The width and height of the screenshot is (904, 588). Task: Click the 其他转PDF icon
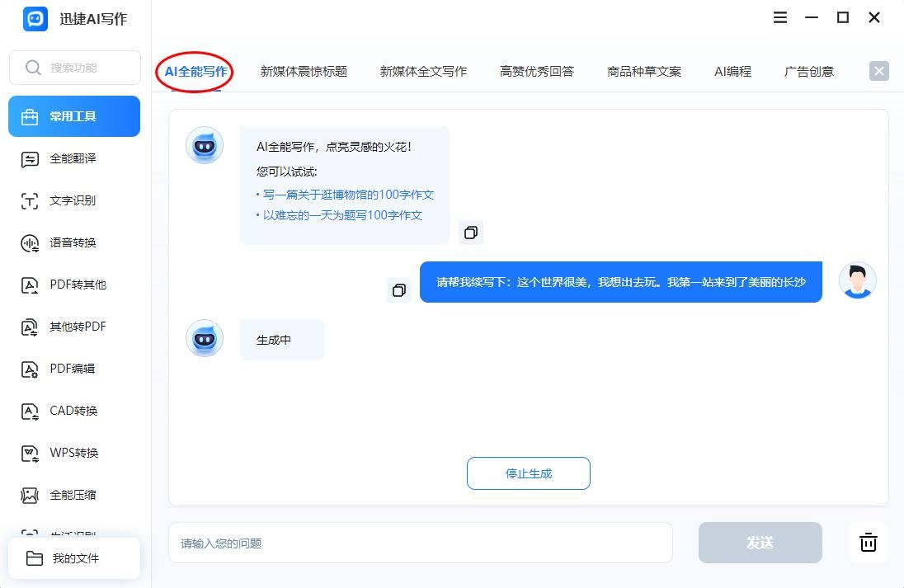[30, 327]
